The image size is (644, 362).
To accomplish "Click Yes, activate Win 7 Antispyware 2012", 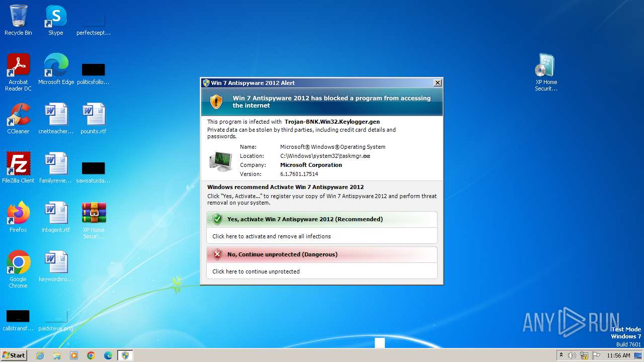I will (322, 219).
